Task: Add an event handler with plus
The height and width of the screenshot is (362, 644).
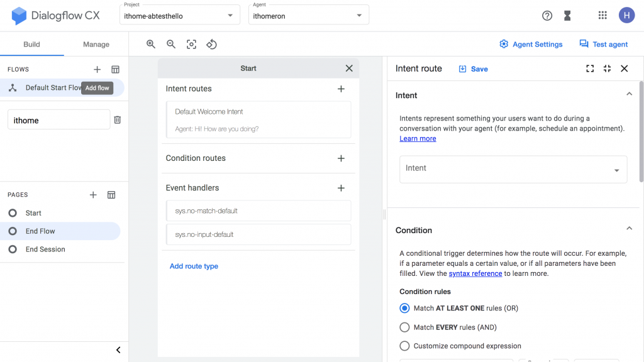Action: coord(341,188)
